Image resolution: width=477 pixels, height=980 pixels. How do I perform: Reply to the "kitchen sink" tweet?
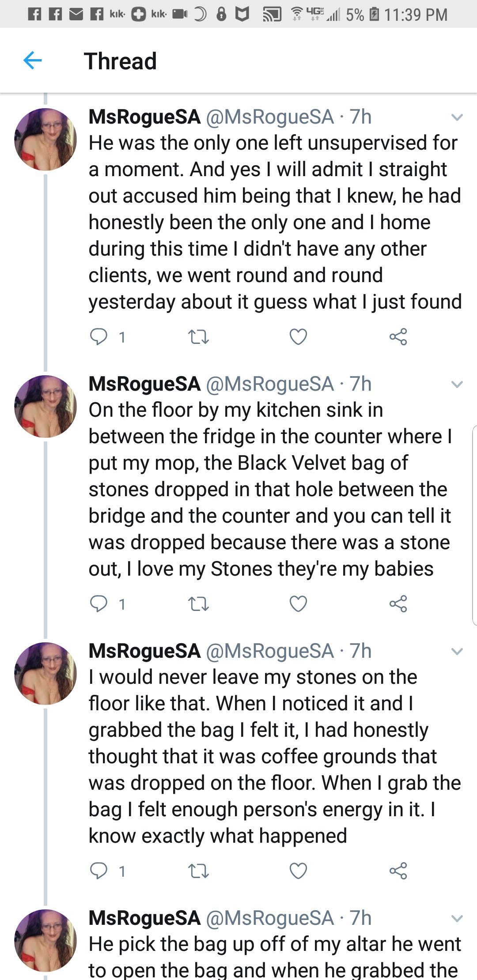pos(98,603)
